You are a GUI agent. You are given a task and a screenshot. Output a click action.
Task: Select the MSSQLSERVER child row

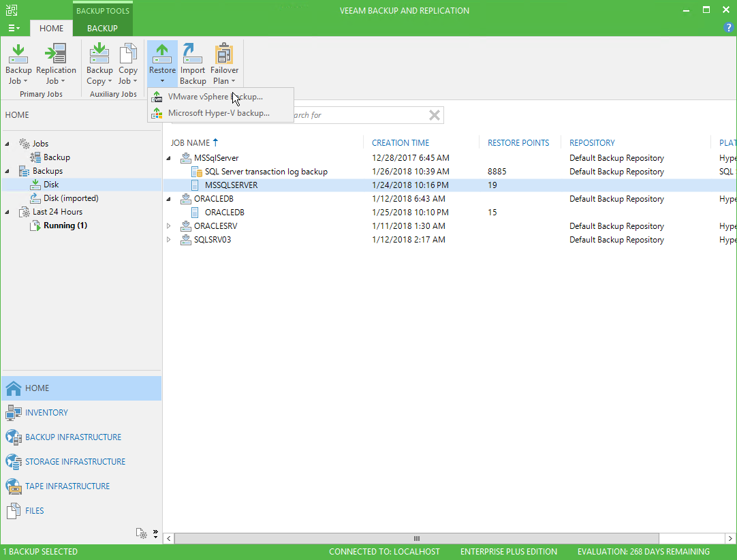[x=450, y=185]
